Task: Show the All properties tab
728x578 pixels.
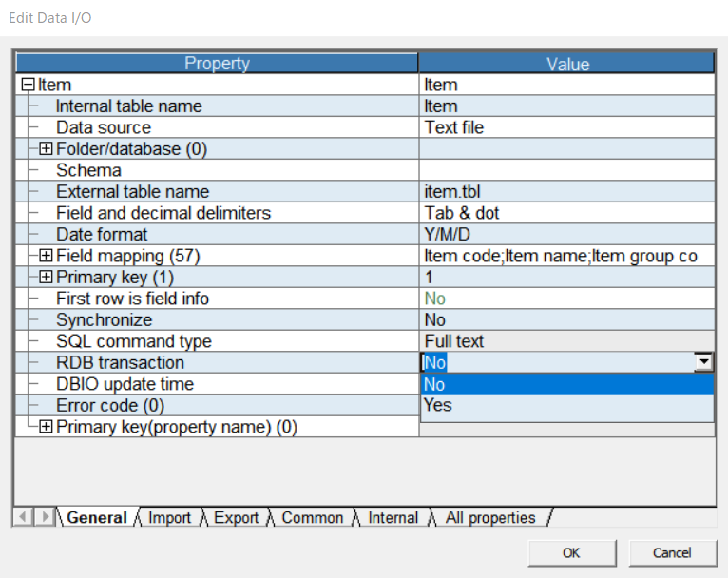Action: pyautogui.click(x=490, y=518)
